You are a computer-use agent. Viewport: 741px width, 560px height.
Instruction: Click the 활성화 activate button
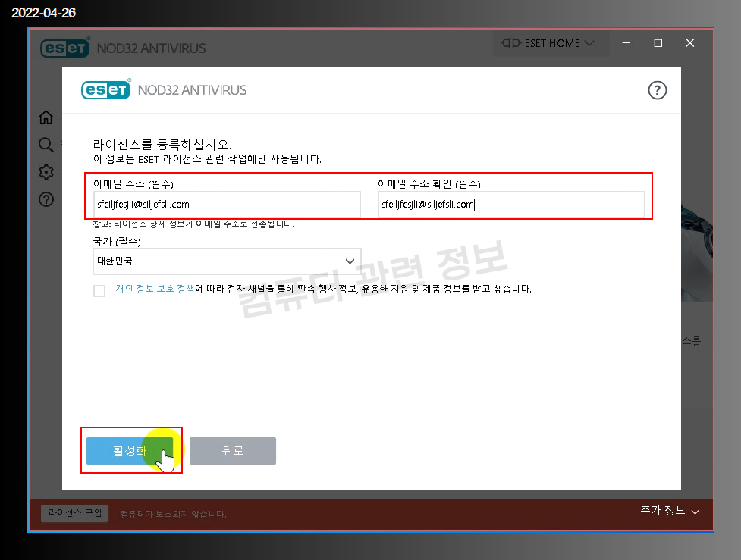point(130,450)
